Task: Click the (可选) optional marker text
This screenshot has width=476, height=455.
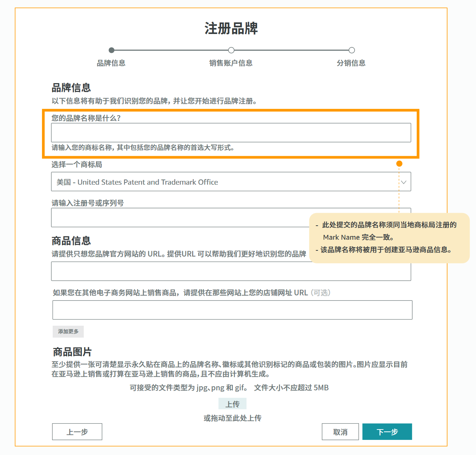Action: click(321, 293)
